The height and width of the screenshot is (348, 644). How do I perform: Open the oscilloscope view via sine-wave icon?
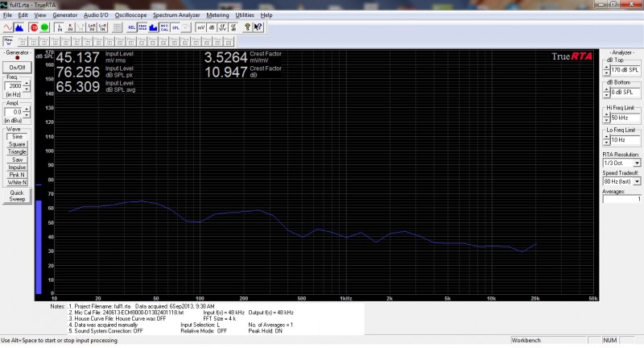tap(8, 27)
